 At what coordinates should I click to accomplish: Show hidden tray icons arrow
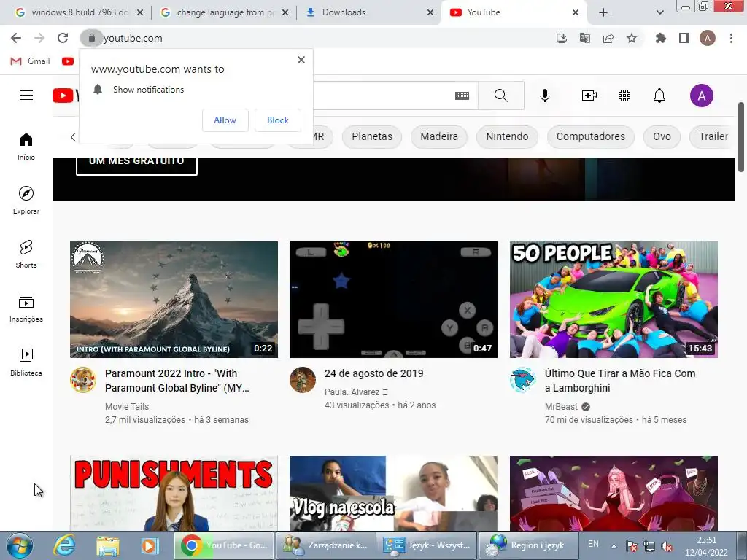click(614, 546)
